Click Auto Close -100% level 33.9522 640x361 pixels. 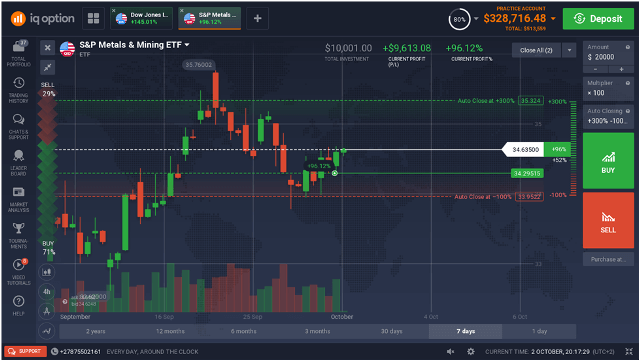(529, 196)
